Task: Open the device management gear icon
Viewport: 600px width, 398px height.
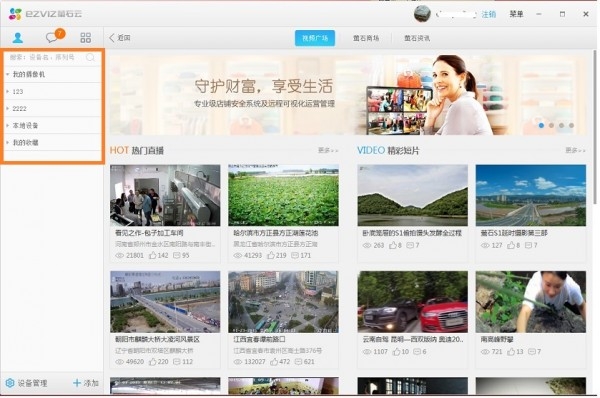Action: point(10,383)
